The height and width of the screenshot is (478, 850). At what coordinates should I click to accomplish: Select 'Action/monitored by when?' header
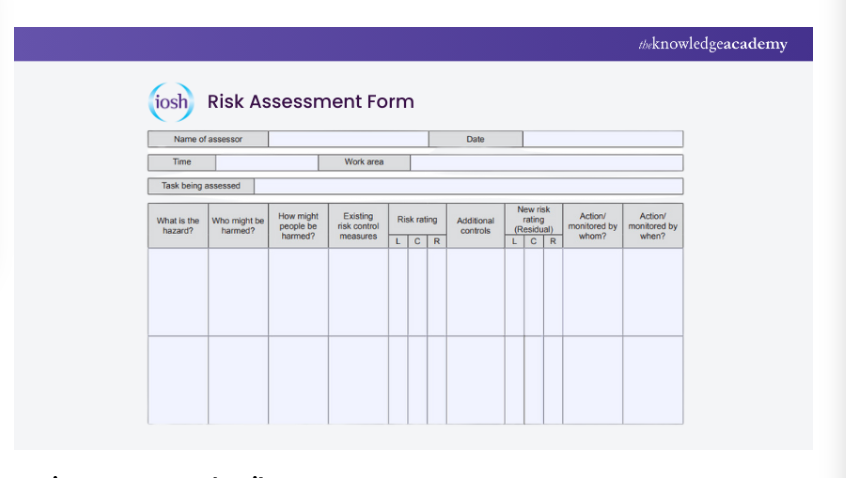[652, 226]
